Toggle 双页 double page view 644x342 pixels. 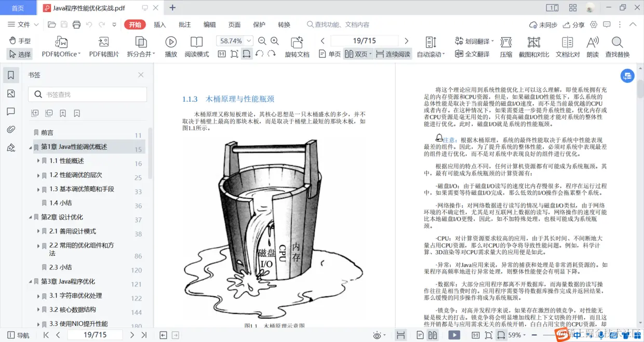click(x=357, y=54)
